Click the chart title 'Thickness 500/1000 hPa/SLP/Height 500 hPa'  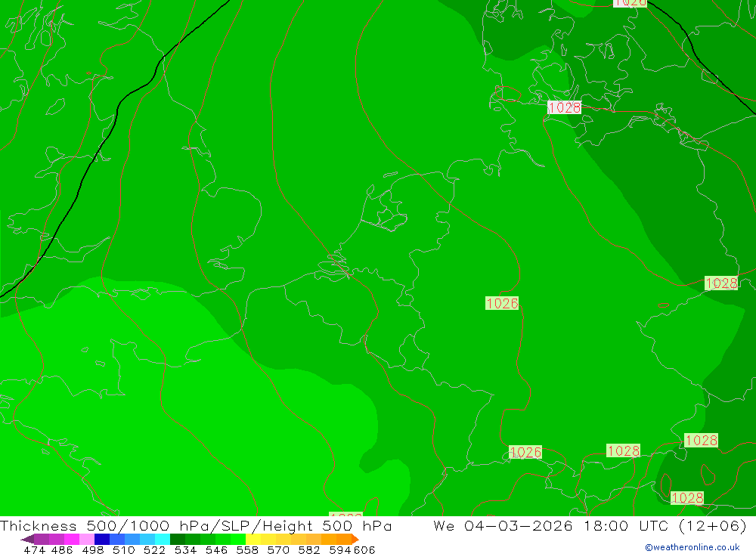point(196,526)
